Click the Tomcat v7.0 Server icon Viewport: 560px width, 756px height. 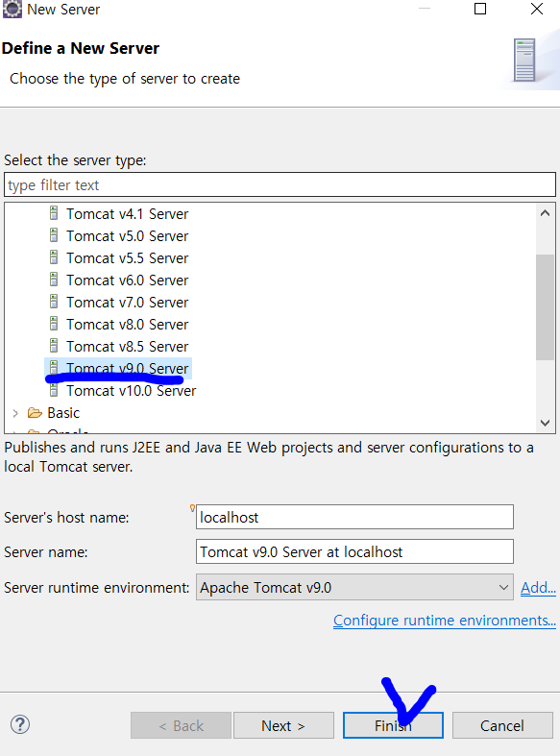(x=54, y=302)
